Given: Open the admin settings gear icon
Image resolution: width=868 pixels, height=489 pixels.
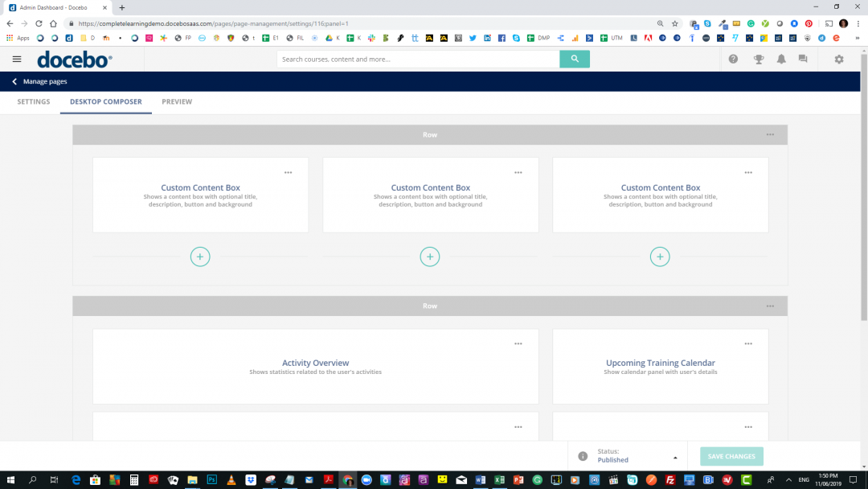Looking at the screenshot, I should tap(838, 59).
